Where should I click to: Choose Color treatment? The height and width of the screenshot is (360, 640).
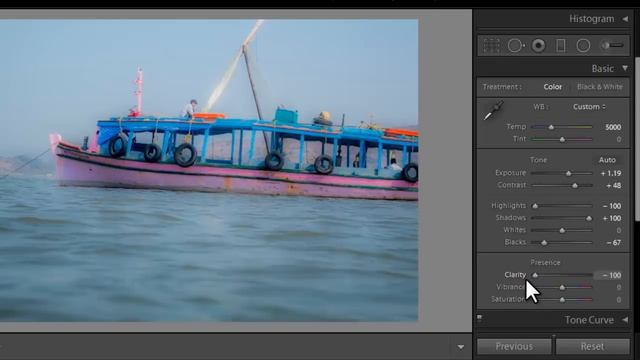(553, 87)
